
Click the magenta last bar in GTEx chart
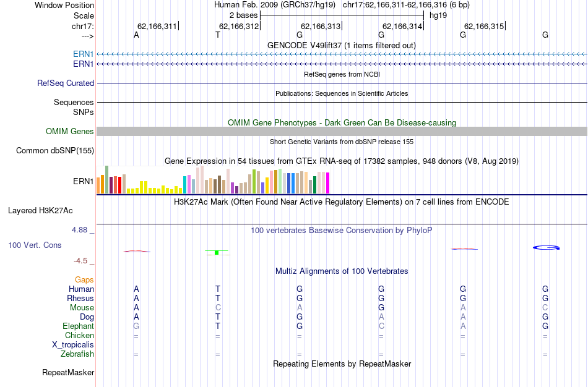328,183
